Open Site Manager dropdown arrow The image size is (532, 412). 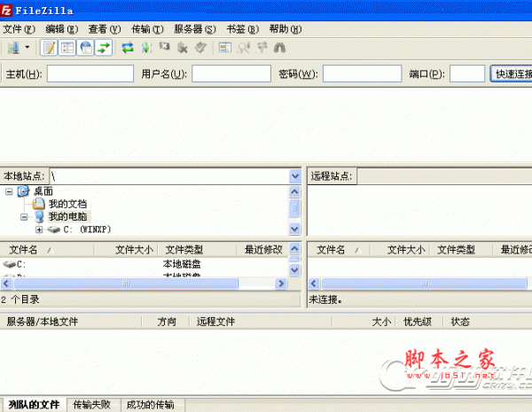point(27,48)
